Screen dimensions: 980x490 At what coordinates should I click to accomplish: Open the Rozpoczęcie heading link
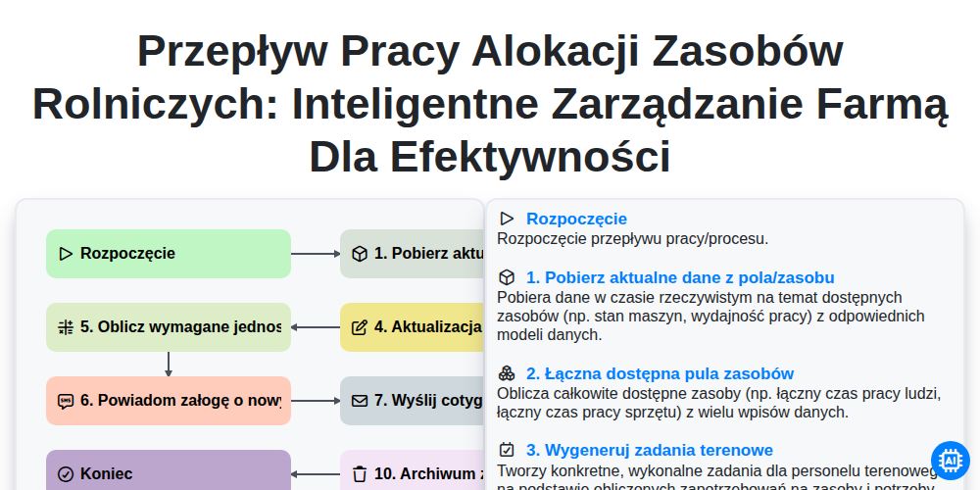(x=576, y=219)
